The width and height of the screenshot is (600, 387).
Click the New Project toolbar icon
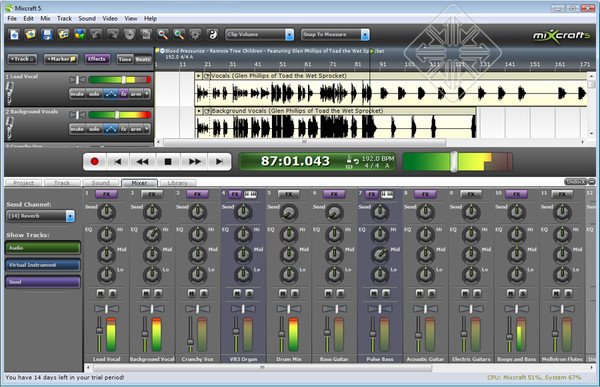14,35
